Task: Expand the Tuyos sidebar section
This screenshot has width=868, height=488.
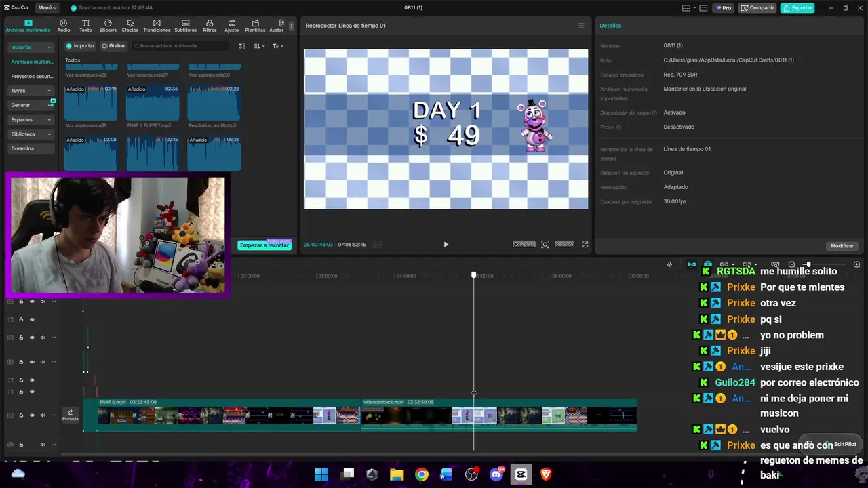Action: click(x=49, y=91)
